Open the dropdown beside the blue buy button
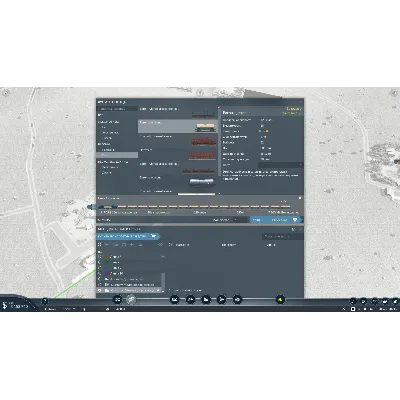400x400 pixels. pos(230,220)
